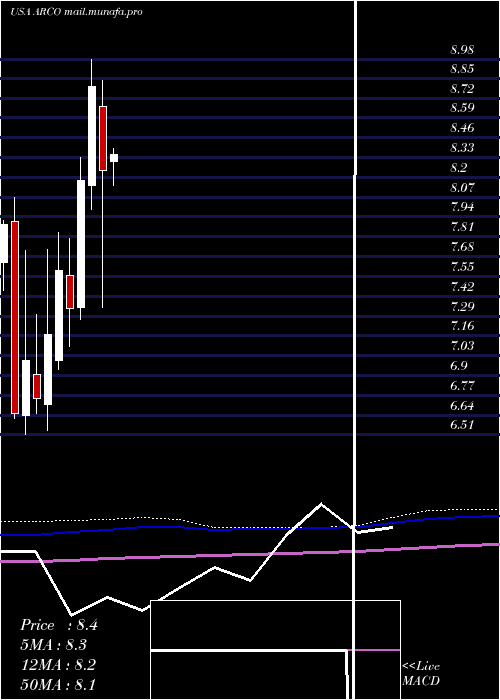Click the 8.46 price axis label
Image resolution: width=500 pixels, height=700 pixels.
[462, 128]
